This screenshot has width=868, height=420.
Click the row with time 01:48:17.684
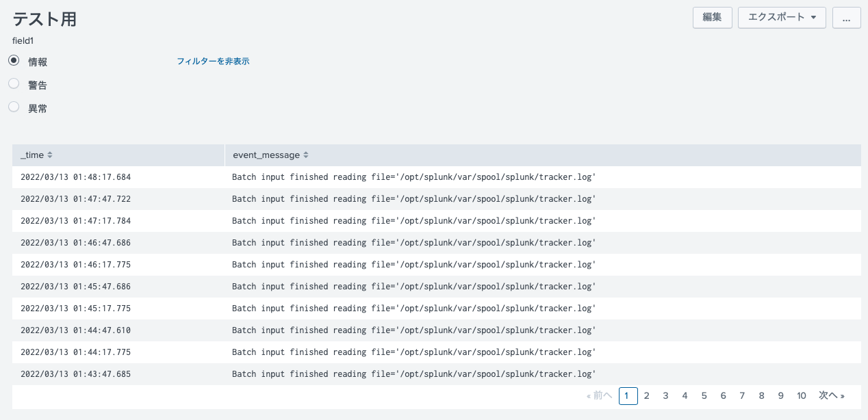(75, 177)
